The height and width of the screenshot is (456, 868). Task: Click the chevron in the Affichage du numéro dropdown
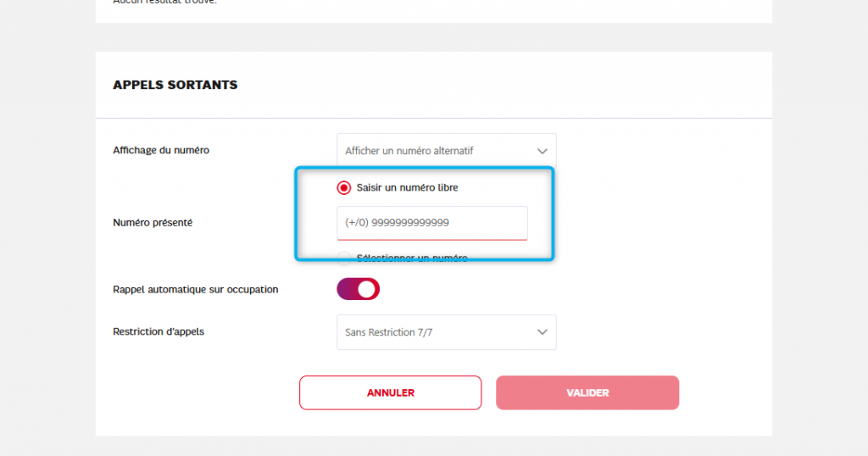point(542,151)
